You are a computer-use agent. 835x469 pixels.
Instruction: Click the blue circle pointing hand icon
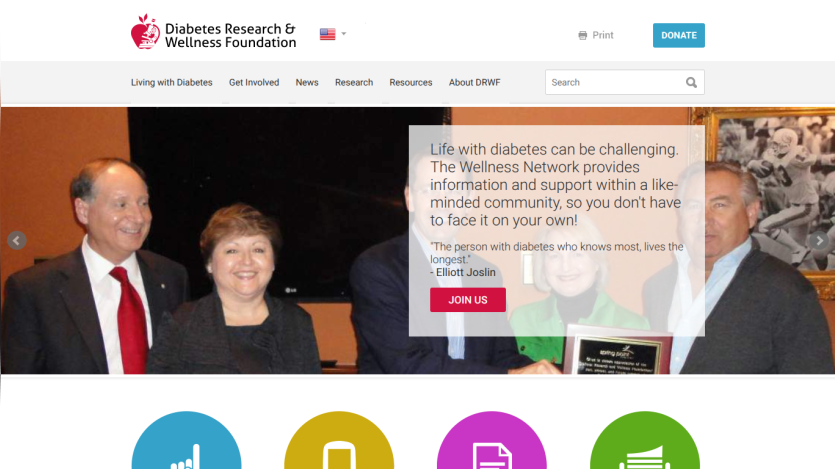click(186, 440)
